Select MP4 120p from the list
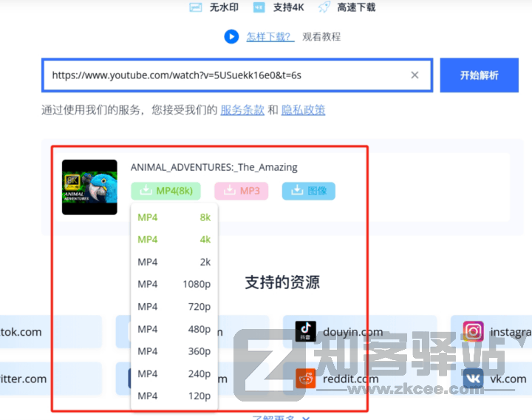This screenshot has width=532, height=420. (x=174, y=396)
